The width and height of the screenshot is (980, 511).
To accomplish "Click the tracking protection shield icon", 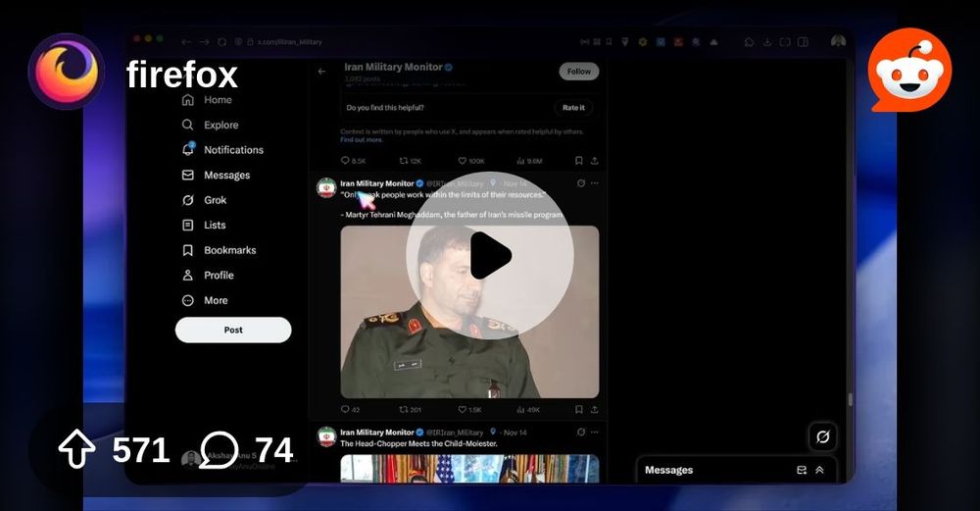I will 238,42.
